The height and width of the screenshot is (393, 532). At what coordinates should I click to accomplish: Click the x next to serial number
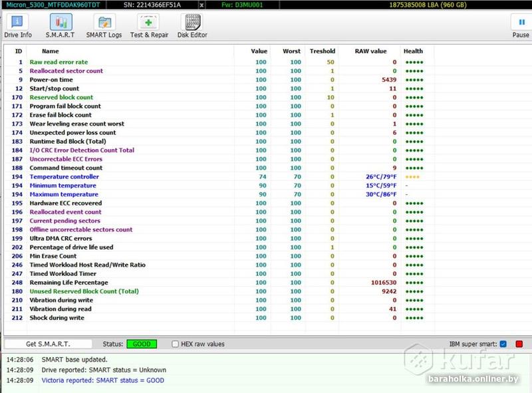coord(202,5)
